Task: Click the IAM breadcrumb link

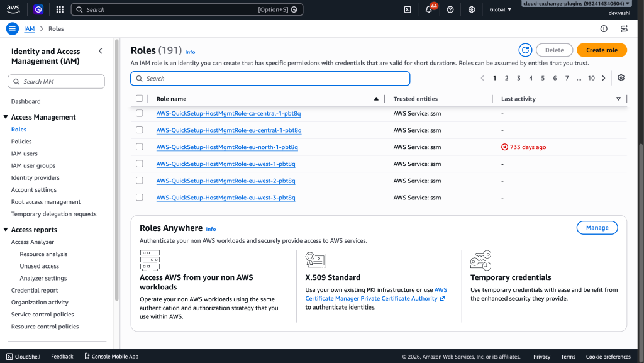Action: 29,29
